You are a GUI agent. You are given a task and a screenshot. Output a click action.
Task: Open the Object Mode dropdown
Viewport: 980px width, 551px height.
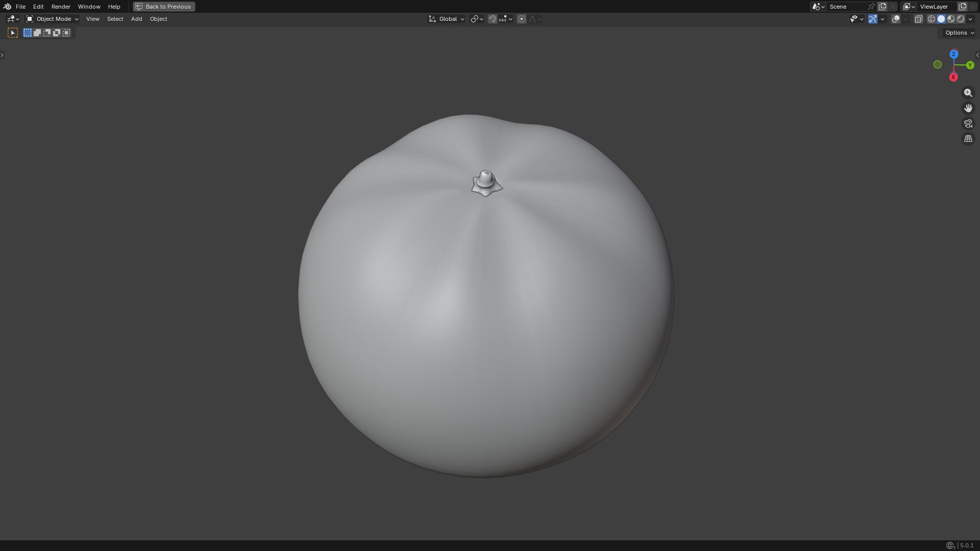click(52, 19)
